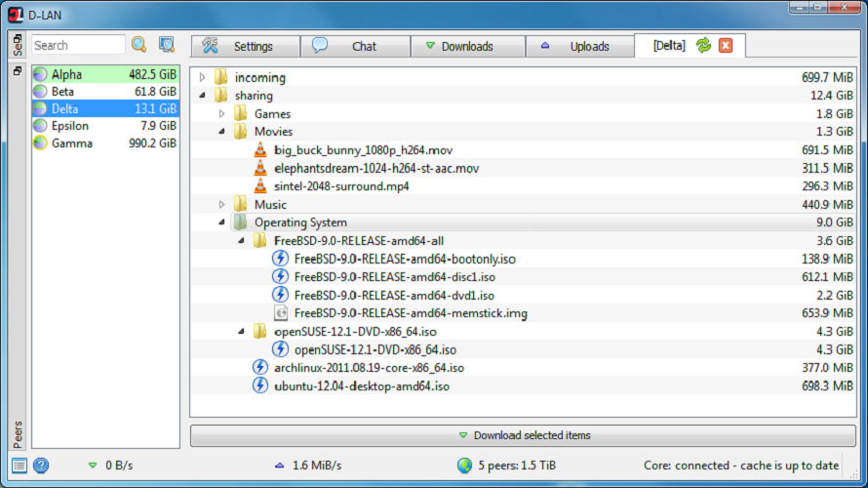Viewport: 868px width, 488px height.
Task: Select FreeBSD-9.0-RELEASE-amd64-dvd1.iso file
Action: click(523, 295)
